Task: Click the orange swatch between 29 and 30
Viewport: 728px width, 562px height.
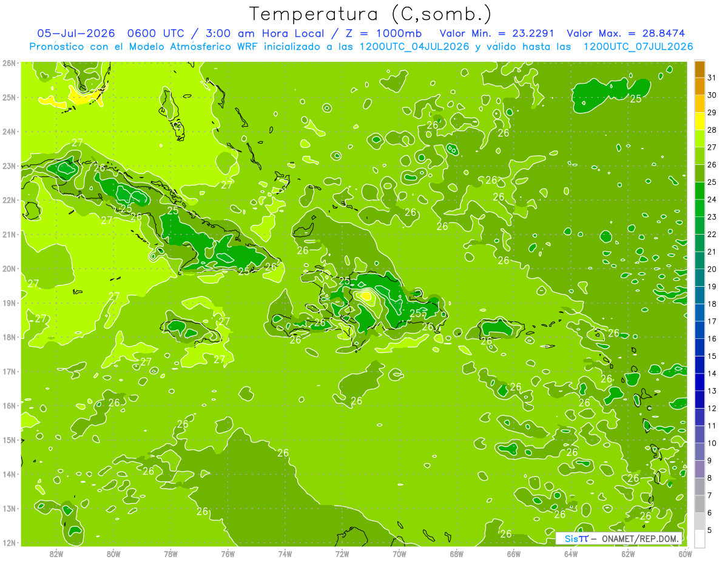Action: pyautogui.click(x=699, y=103)
